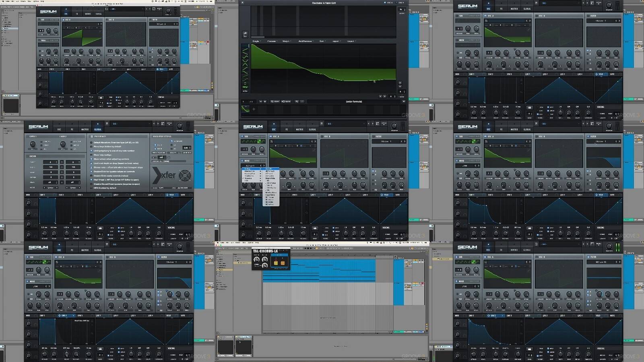
Task: Choose the highlighted Analog entry in the open noise menu
Action: click(x=252, y=169)
